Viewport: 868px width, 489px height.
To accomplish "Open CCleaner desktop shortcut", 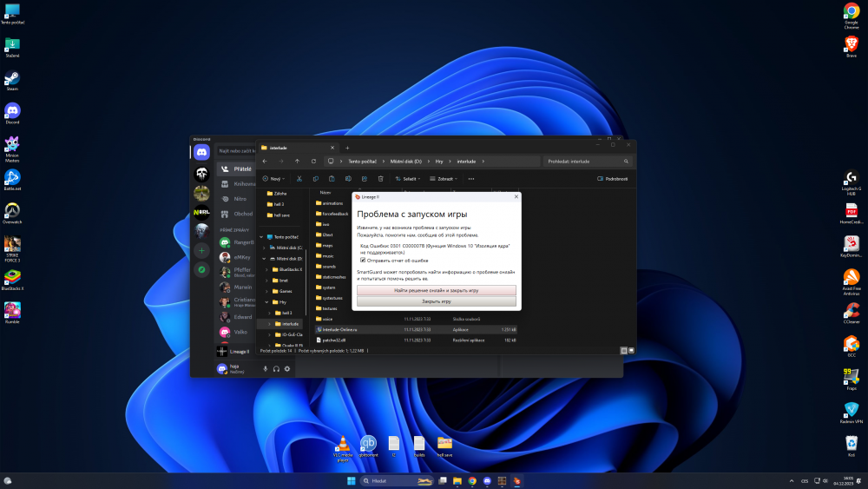I will pyautogui.click(x=852, y=313).
